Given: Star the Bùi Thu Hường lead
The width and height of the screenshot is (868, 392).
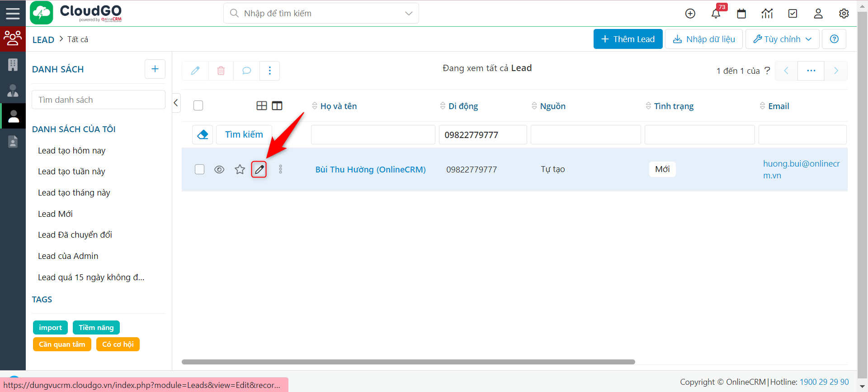Looking at the screenshot, I should pos(240,170).
